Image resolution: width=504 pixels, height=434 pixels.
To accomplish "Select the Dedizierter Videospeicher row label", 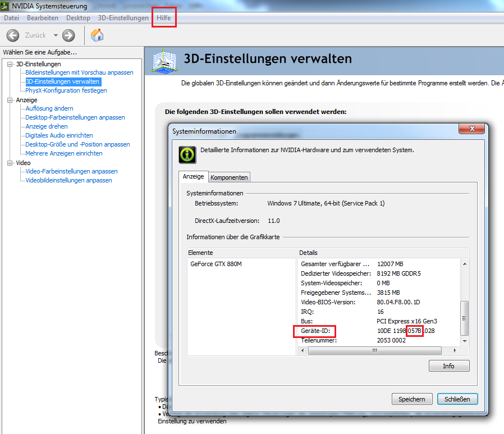I will coord(336,273).
